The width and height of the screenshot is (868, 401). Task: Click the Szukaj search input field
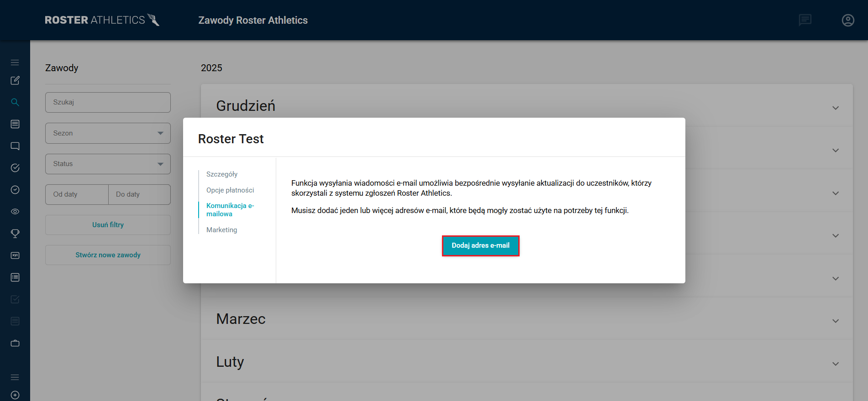click(108, 102)
